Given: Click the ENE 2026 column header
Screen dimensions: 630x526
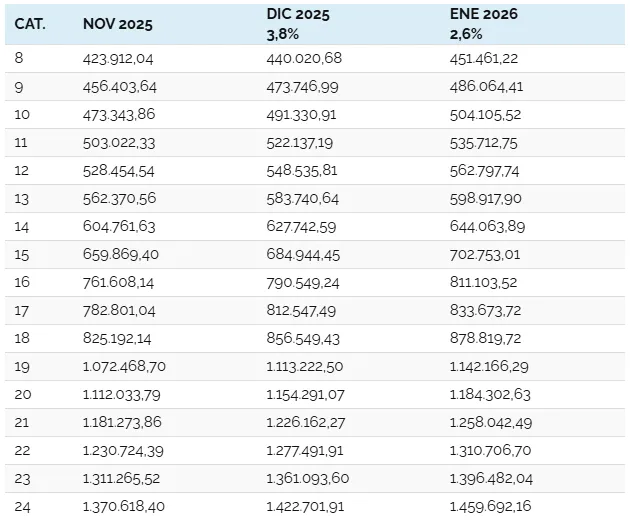Looking at the screenshot, I should (485, 14).
